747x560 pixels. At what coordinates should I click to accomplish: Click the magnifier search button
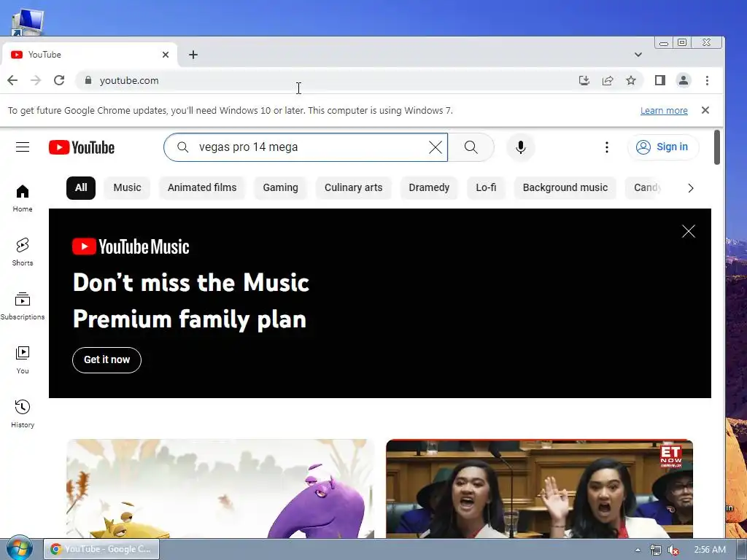point(471,147)
